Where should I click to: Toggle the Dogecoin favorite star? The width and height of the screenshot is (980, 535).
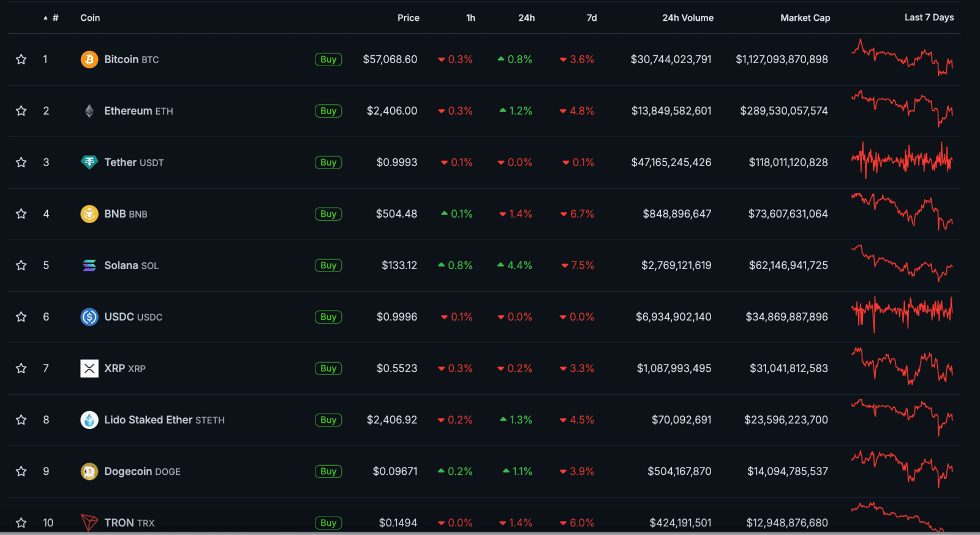tap(21, 471)
